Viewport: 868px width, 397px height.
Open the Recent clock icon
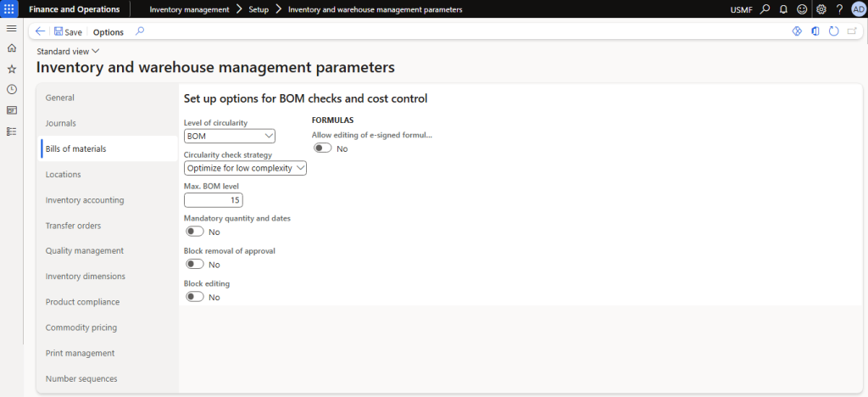pyautogui.click(x=11, y=89)
